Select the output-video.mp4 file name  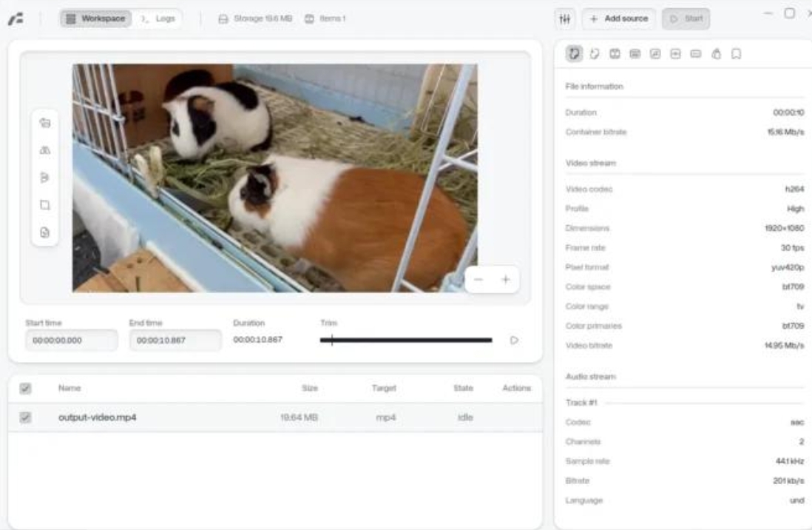pyautogui.click(x=98, y=417)
